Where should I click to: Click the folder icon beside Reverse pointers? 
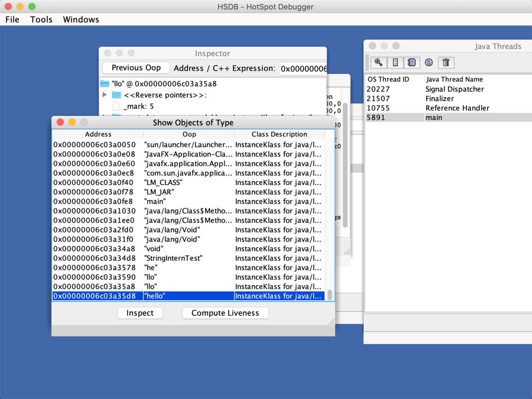tap(116, 95)
